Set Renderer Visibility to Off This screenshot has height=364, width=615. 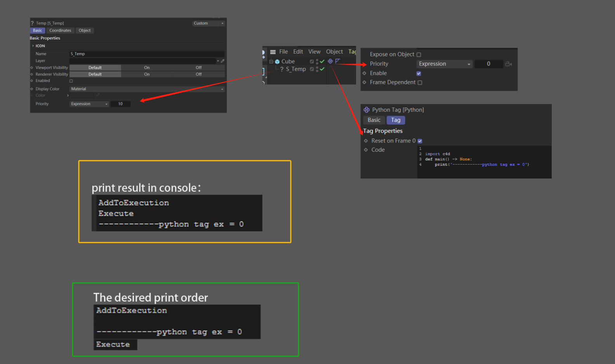(198, 74)
